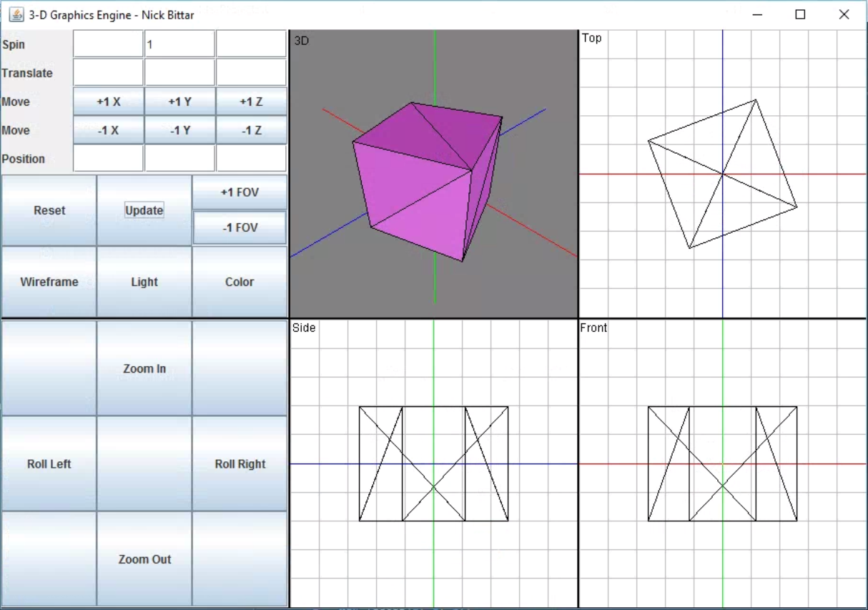Decrease field of view with -1 FOV

[x=240, y=227]
